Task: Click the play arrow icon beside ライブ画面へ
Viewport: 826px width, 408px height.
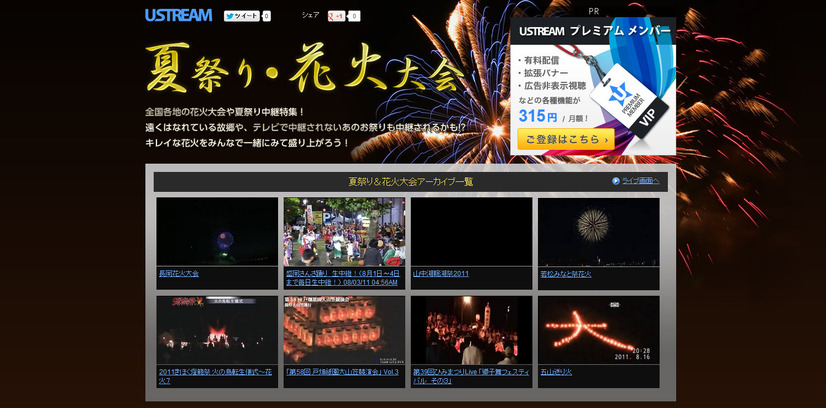Action: click(616, 181)
